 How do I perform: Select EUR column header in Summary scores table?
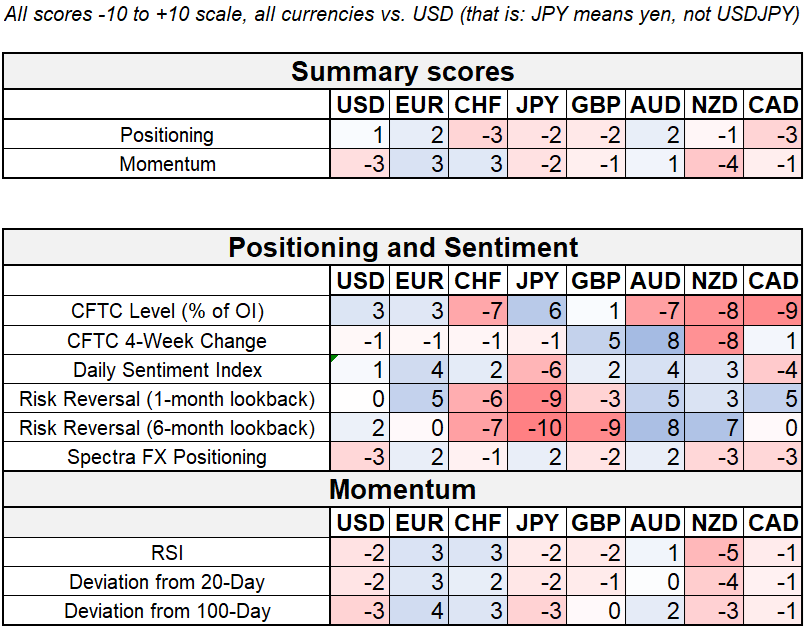point(419,105)
